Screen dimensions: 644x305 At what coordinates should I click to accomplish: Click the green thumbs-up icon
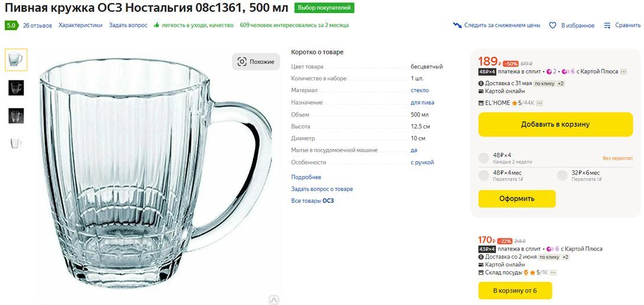(x=157, y=25)
